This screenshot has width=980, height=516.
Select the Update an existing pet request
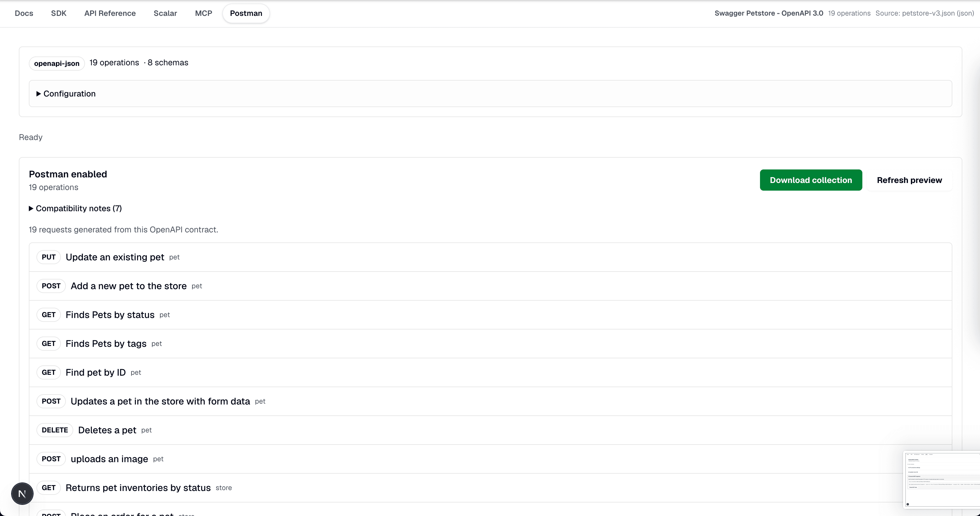click(x=490, y=257)
